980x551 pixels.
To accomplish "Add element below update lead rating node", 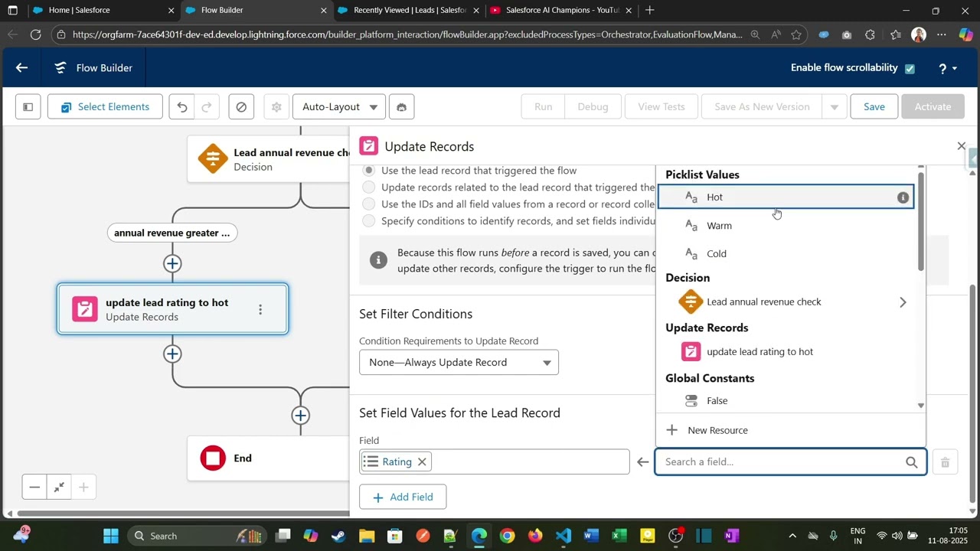I will 172,354.
